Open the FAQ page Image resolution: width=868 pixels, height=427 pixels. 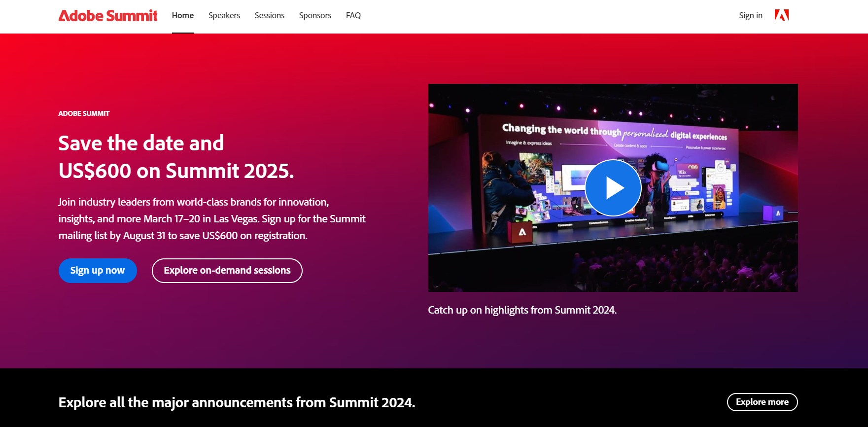[353, 16]
